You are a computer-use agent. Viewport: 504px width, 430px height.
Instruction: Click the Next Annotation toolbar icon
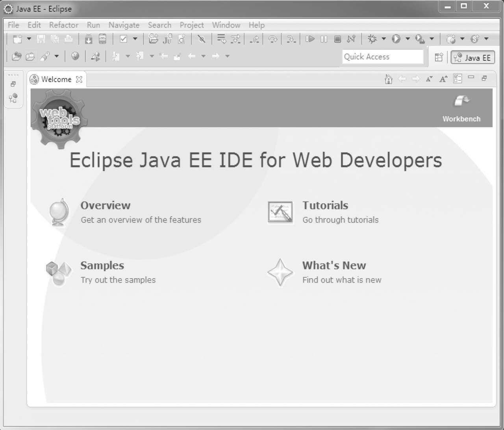click(x=116, y=56)
